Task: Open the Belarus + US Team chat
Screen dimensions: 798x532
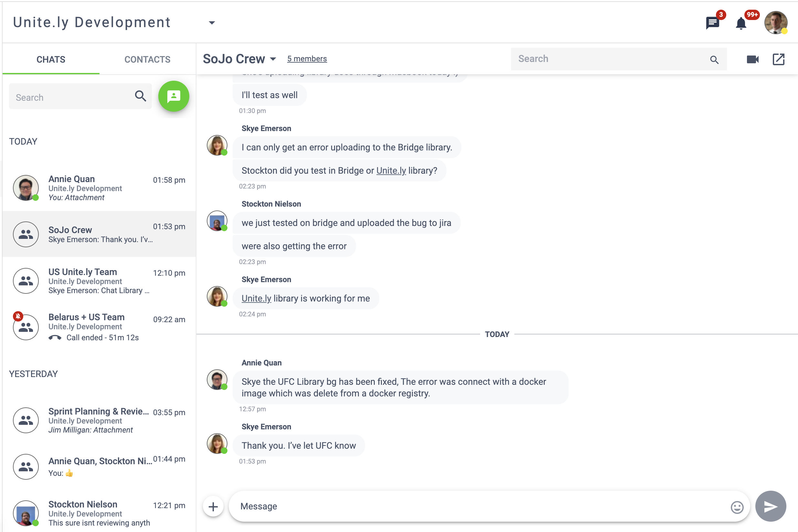Action: (x=99, y=327)
